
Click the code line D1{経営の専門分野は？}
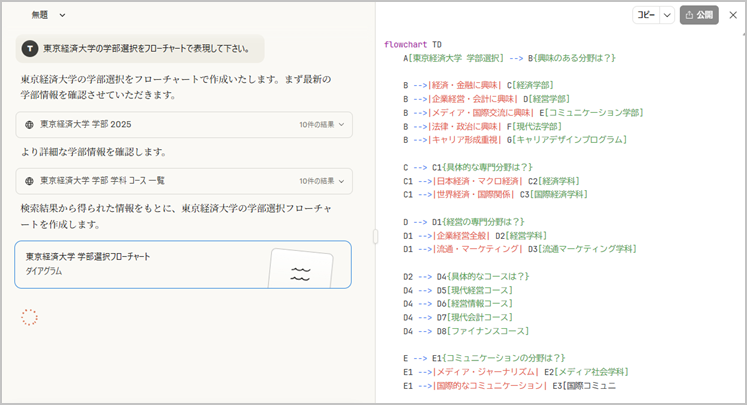(x=464, y=222)
